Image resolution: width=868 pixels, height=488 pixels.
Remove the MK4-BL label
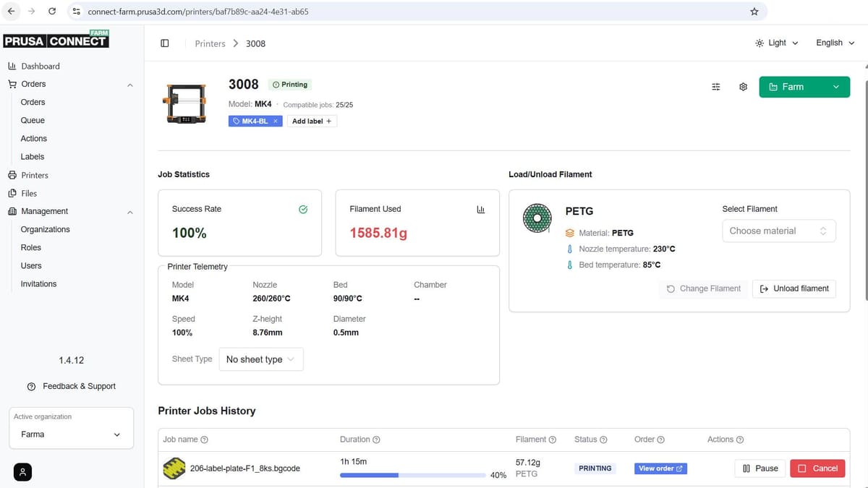275,121
